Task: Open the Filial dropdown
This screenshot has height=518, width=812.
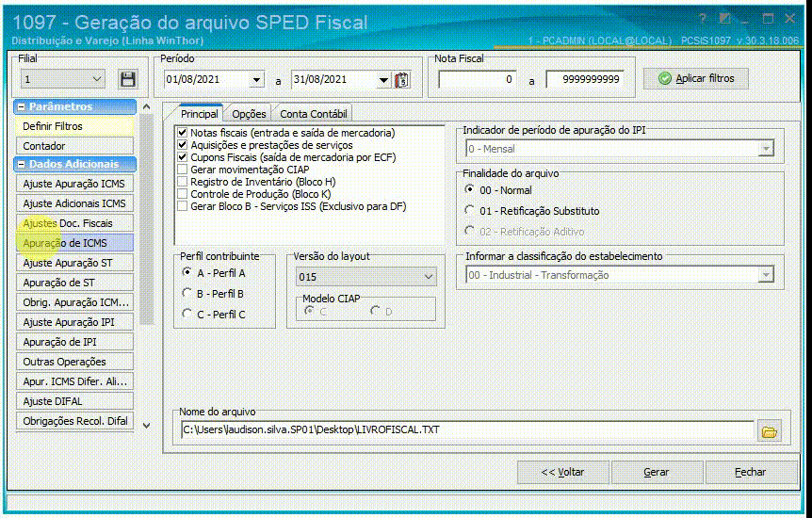Action: click(96, 79)
